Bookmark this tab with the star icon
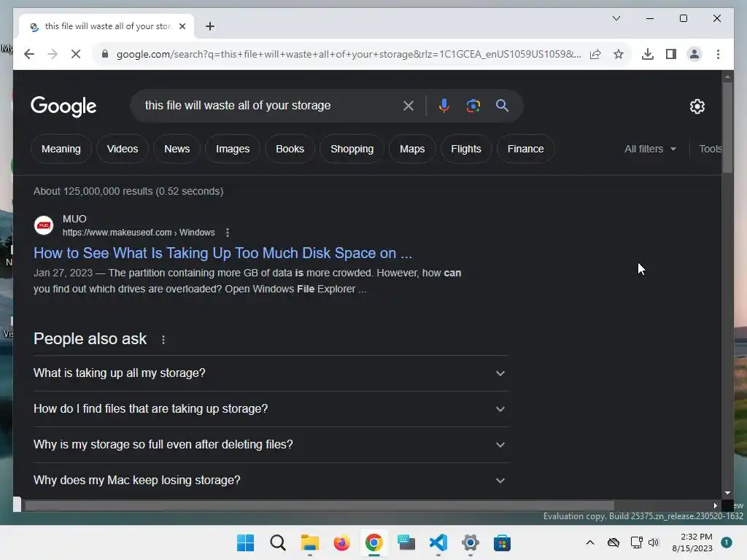 (x=619, y=54)
